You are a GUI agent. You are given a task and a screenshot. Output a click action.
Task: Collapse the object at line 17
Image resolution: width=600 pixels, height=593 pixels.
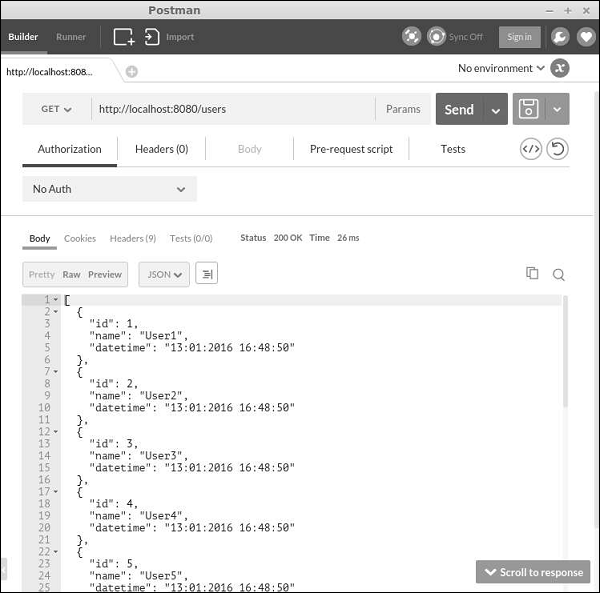(x=56, y=492)
